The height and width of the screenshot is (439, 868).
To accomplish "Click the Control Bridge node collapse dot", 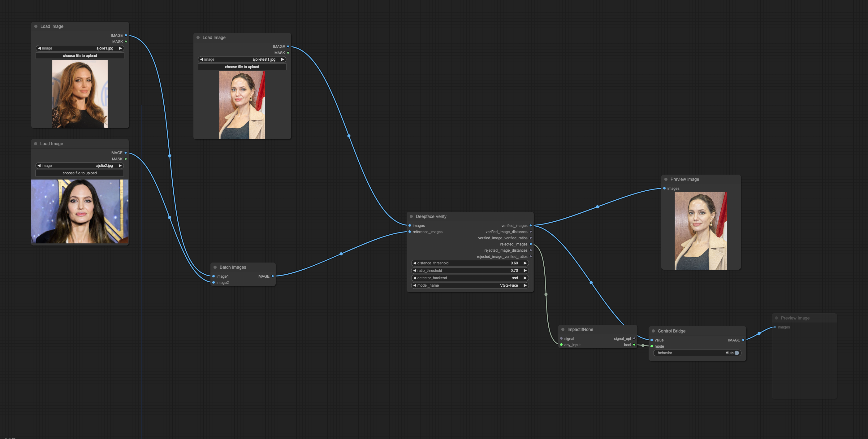I will click(653, 331).
